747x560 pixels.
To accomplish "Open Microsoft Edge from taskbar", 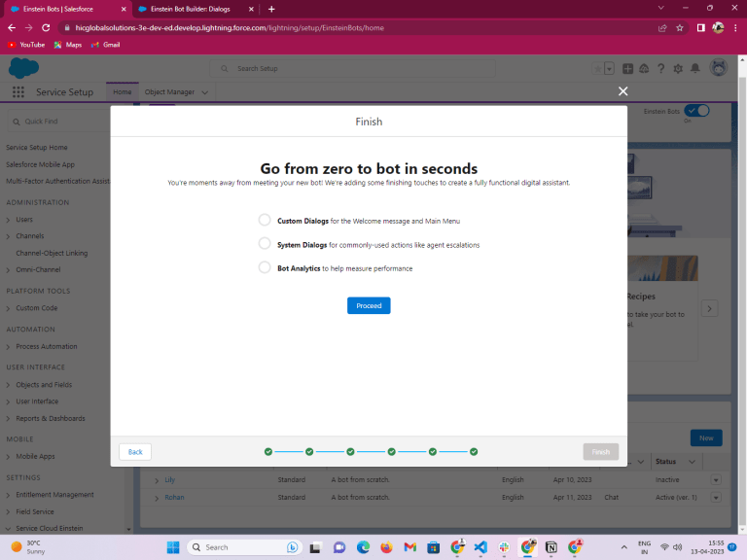I will [x=363, y=547].
